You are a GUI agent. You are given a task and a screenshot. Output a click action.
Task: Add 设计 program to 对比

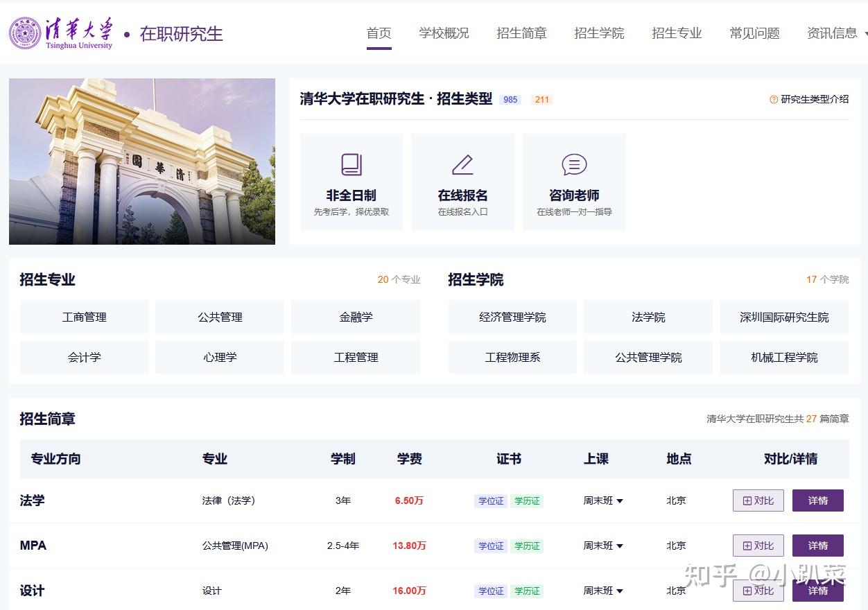(758, 591)
